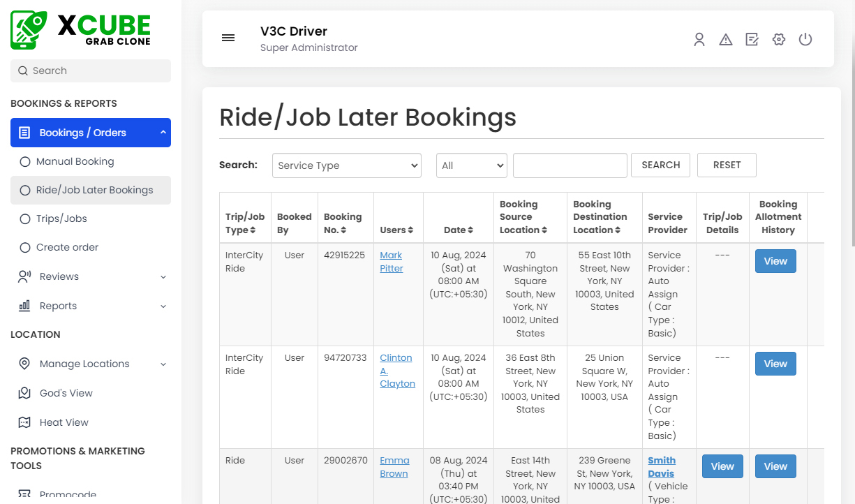Toggle the search magnifier in sidebar

point(24,71)
